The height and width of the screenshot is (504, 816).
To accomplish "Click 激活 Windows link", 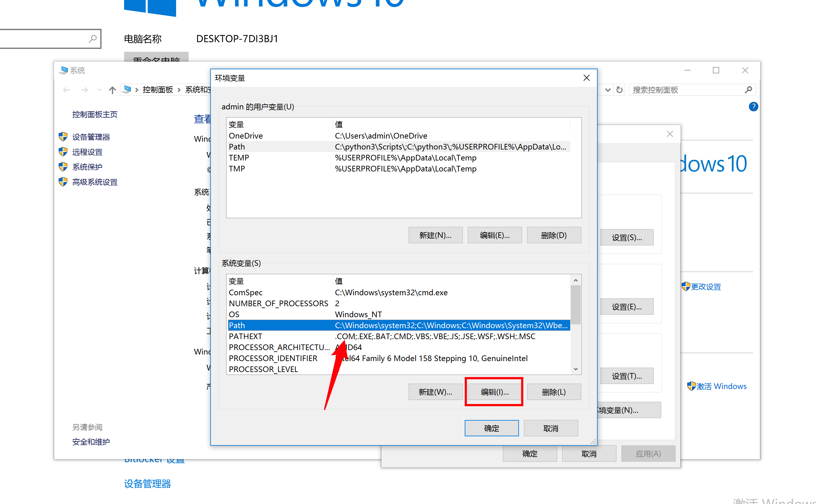I will point(721,386).
